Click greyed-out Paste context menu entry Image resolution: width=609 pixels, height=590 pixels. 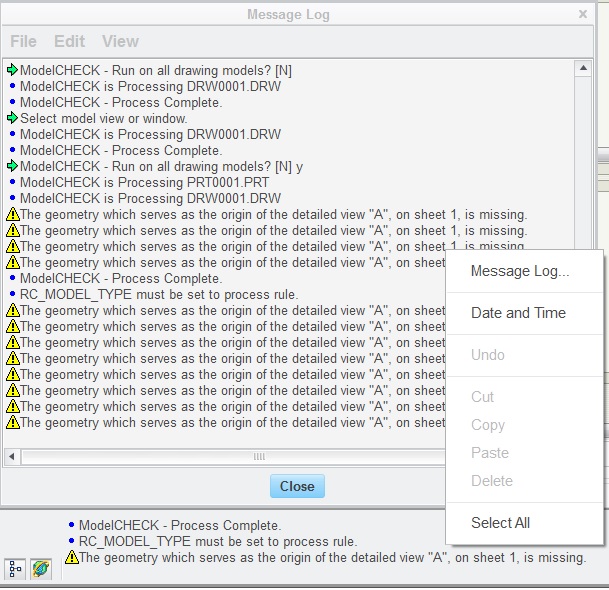pyautogui.click(x=490, y=453)
